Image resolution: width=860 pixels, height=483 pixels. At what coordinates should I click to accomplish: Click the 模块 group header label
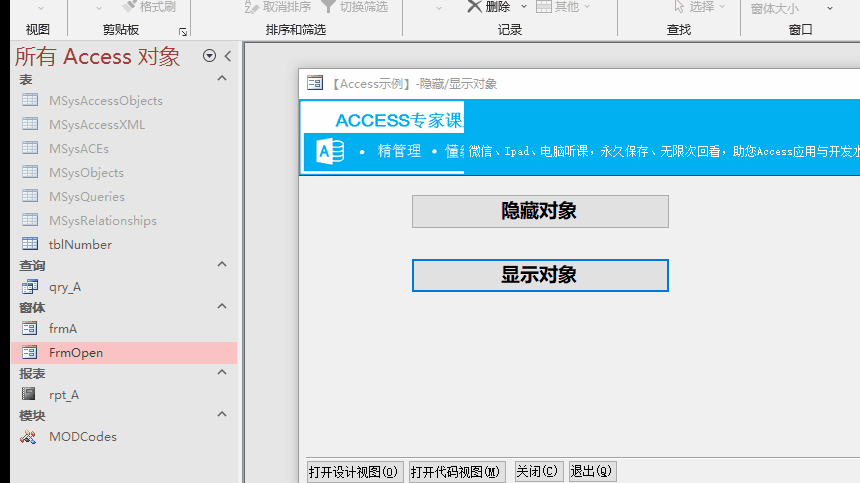click(32, 416)
